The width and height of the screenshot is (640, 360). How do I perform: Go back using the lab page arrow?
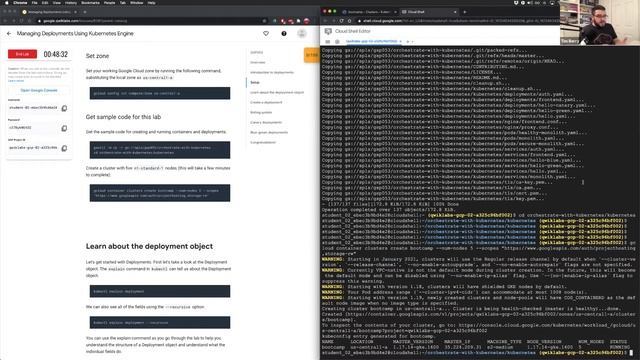pos(9,33)
